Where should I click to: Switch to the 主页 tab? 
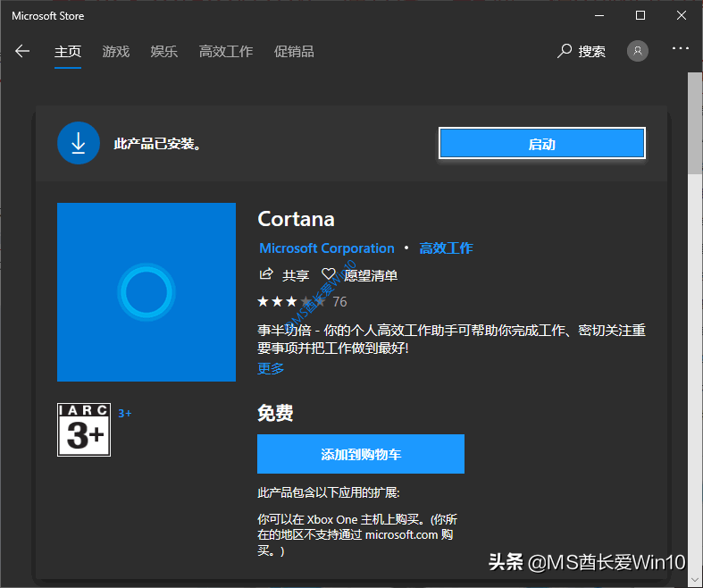[x=68, y=52]
